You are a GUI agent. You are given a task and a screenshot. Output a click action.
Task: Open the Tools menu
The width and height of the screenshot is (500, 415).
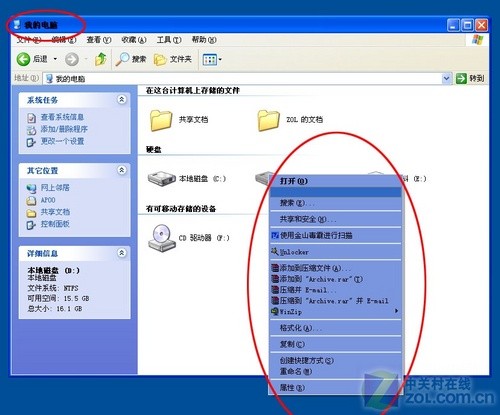(169, 40)
